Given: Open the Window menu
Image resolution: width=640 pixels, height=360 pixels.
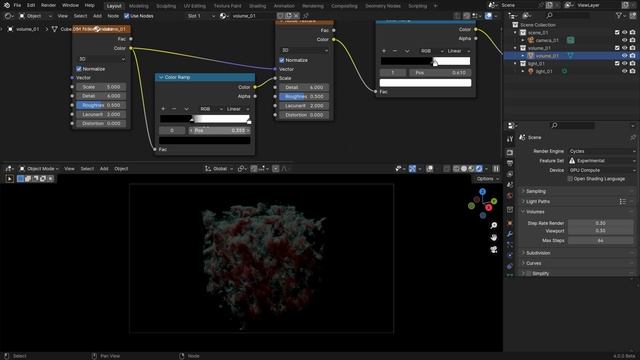Looking at the screenshot, I should 70,5.
